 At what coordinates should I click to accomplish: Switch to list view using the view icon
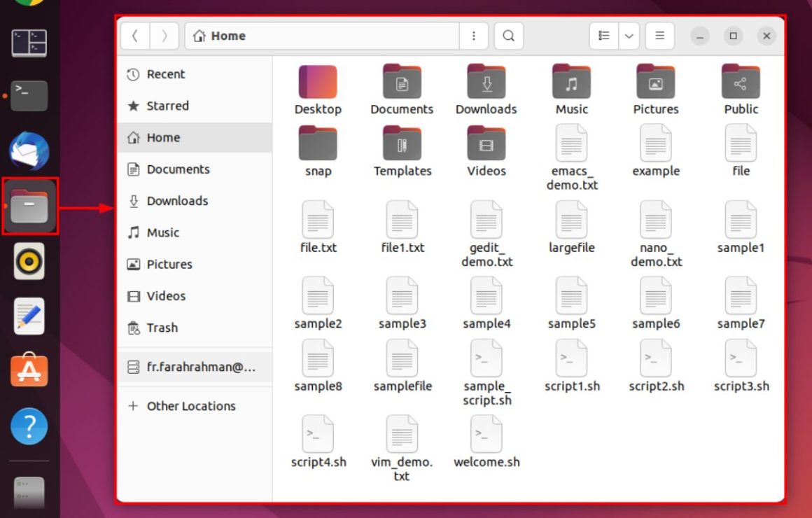(x=603, y=36)
